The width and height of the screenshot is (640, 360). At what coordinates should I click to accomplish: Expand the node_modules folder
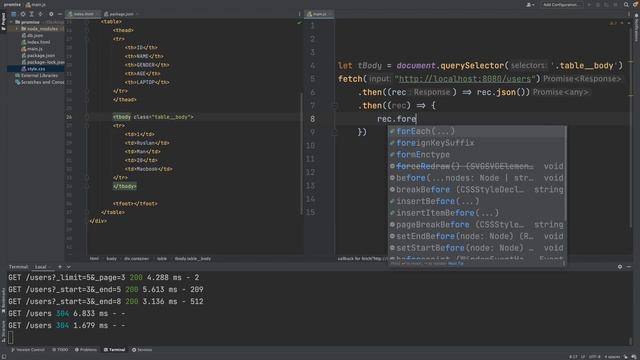(17, 29)
